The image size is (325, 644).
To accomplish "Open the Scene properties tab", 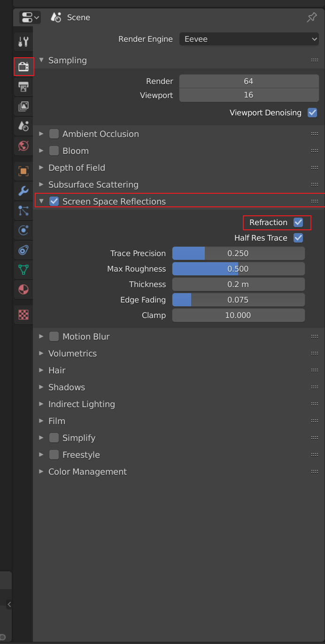I will point(23,126).
